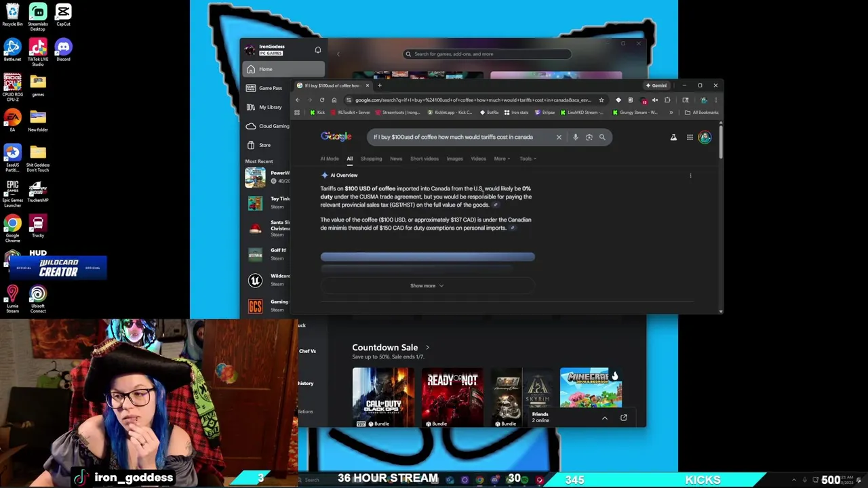Clear the Google search box with X
The image size is (868, 488).
pos(559,137)
